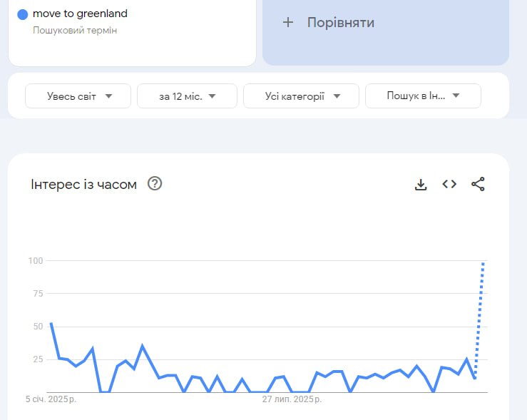Click the dotted line peak at 100
Viewport: 527px width, 420px height.
483,262
